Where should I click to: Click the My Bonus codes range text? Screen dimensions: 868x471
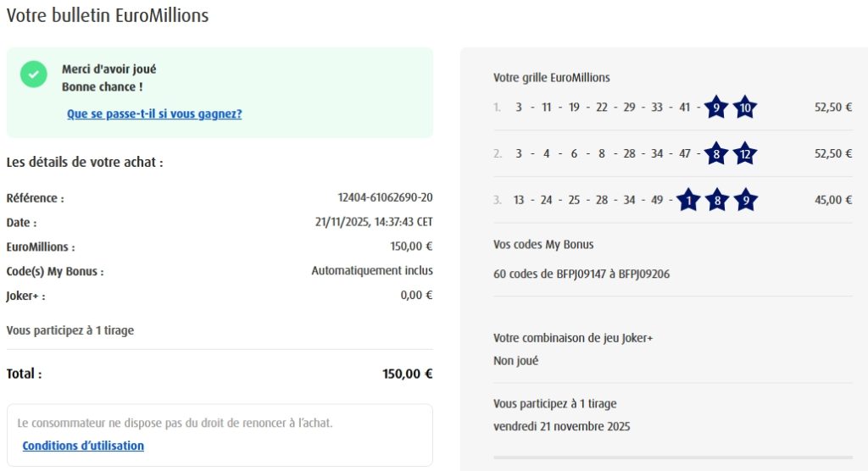[581, 274]
